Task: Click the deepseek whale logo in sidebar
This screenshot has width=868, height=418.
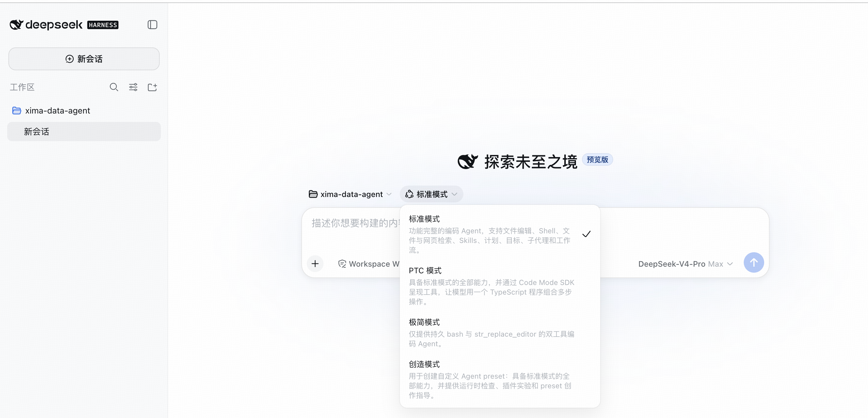Action: tap(16, 25)
